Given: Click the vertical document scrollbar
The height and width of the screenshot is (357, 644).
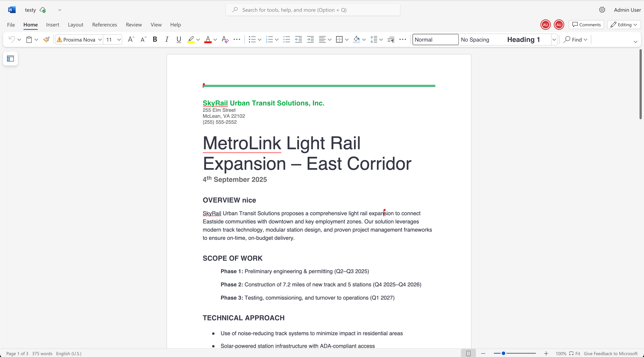Looking at the screenshot, I should pyautogui.click(x=640, y=85).
